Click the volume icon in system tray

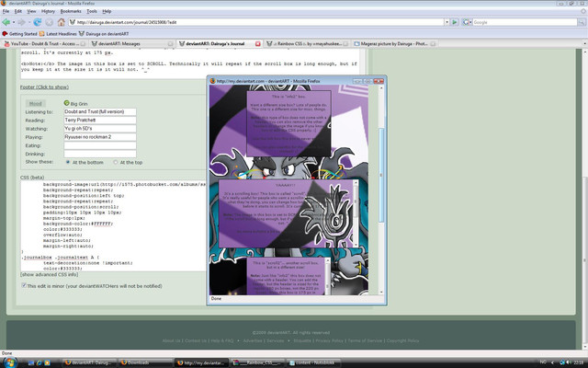(568, 362)
